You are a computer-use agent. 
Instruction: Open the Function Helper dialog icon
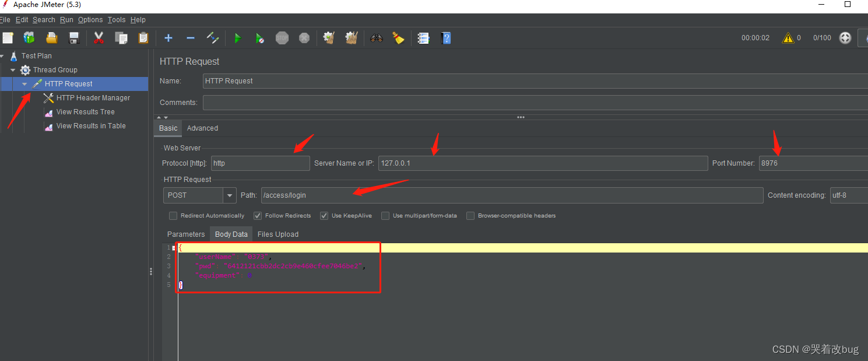pyautogui.click(x=424, y=38)
